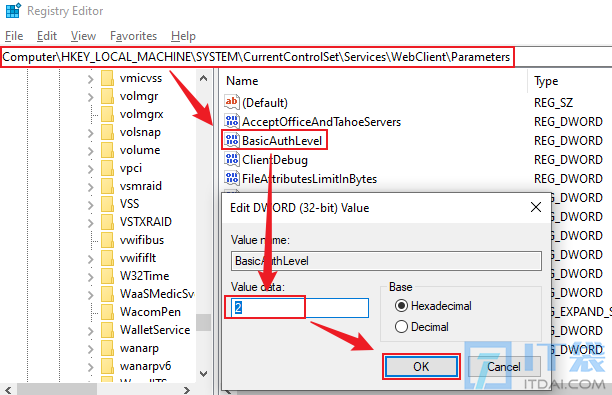Click the registry path address bar
Image resolution: width=612 pixels, height=395 pixels.
(306, 57)
